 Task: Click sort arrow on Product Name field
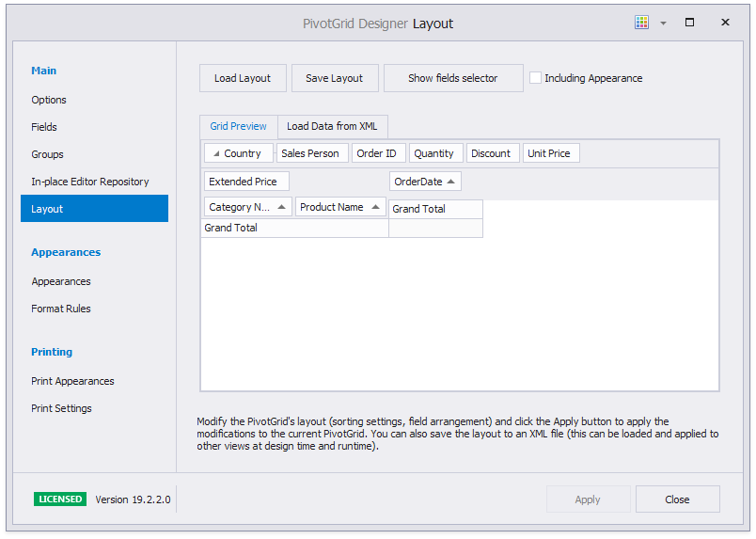(x=375, y=207)
